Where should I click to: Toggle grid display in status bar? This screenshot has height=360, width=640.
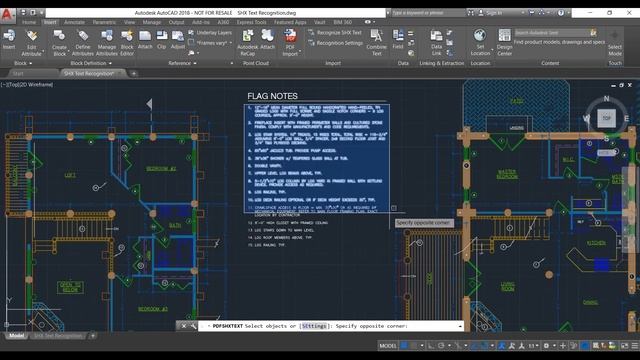click(404, 346)
